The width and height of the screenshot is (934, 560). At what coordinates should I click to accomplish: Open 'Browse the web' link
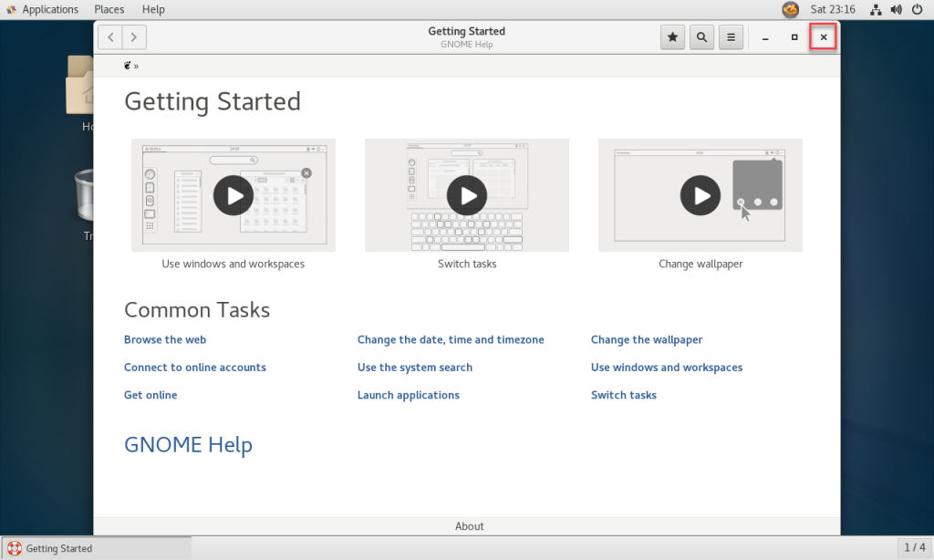pos(165,339)
